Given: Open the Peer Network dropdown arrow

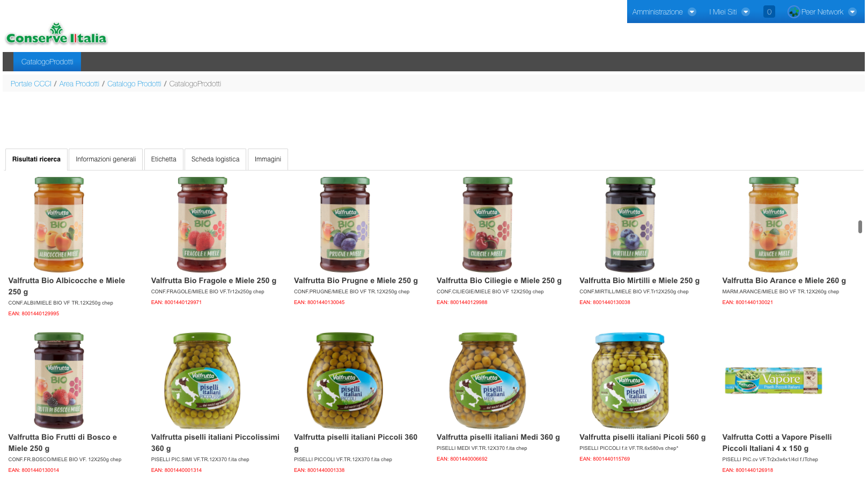Looking at the screenshot, I should pyautogui.click(x=852, y=12).
